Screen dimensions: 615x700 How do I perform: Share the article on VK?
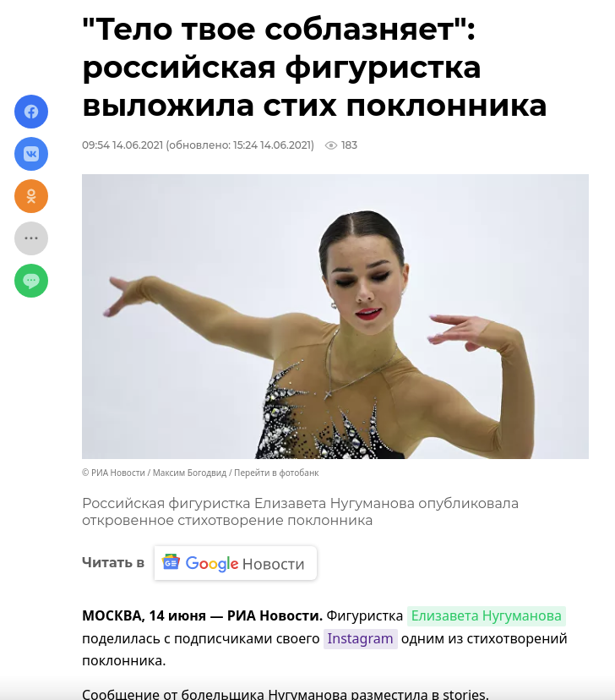click(x=31, y=154)
